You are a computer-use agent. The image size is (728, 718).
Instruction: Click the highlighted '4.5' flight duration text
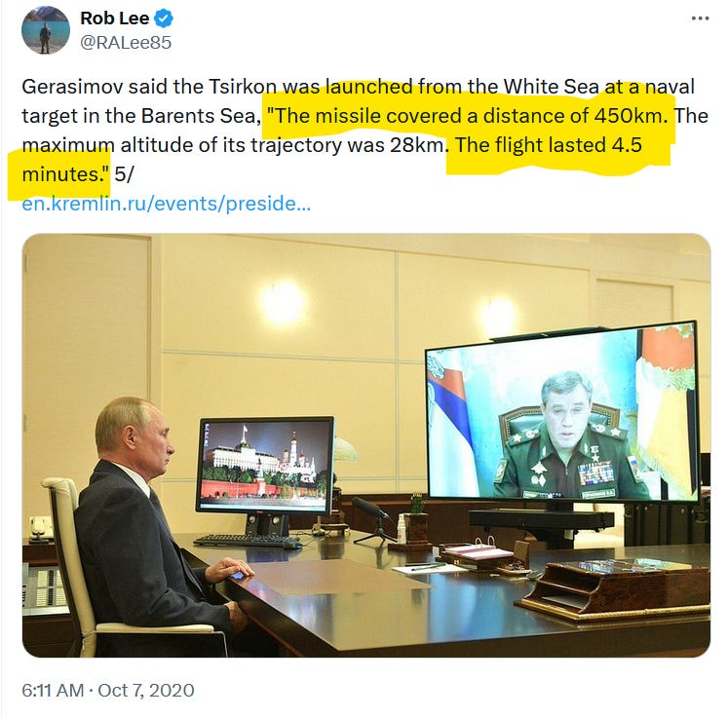[x=628, y=145]
